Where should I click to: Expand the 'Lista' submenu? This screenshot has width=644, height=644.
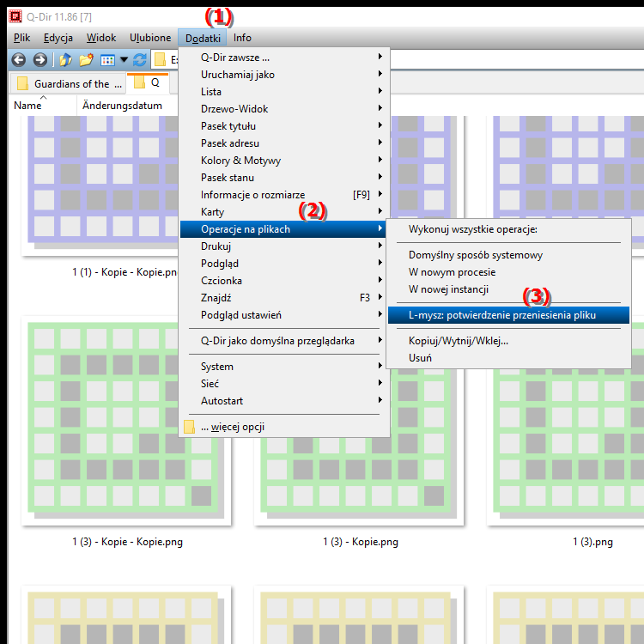[284, 92]
